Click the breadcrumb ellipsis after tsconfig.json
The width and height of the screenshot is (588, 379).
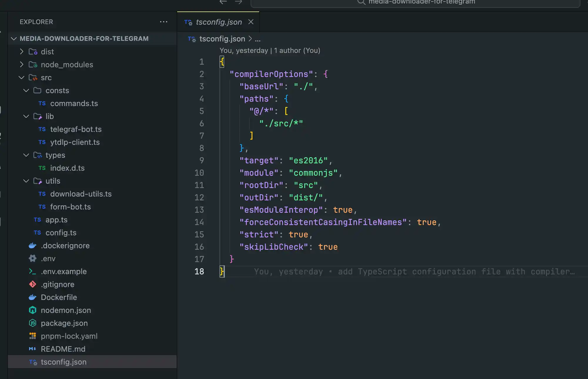(x=258, y=39)
